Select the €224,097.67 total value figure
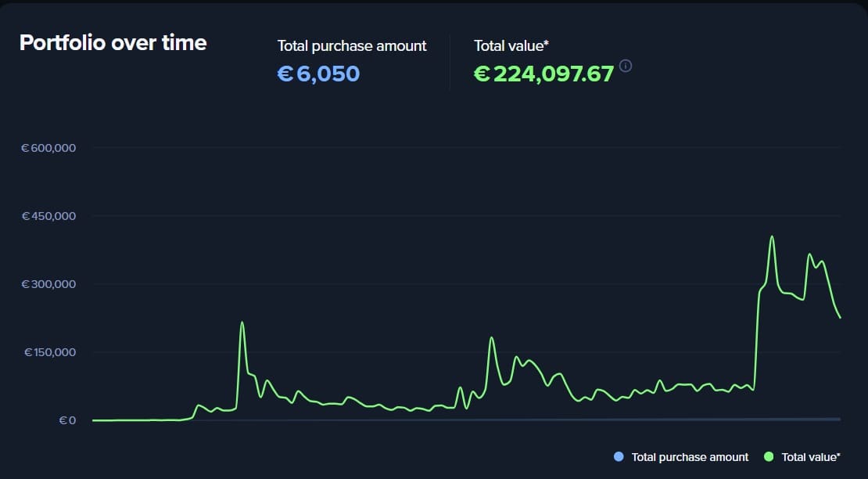This screenshot has width=868, height=479. pyautogui.click(x=544, y=74)
